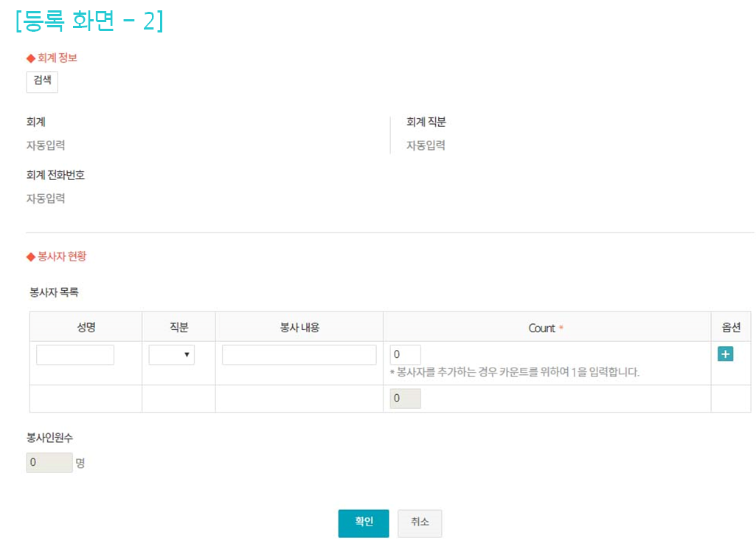This screenshot has width=756, height=544.
Task: Click the 자동입력 value under 회계 직분
Action: 426,145
